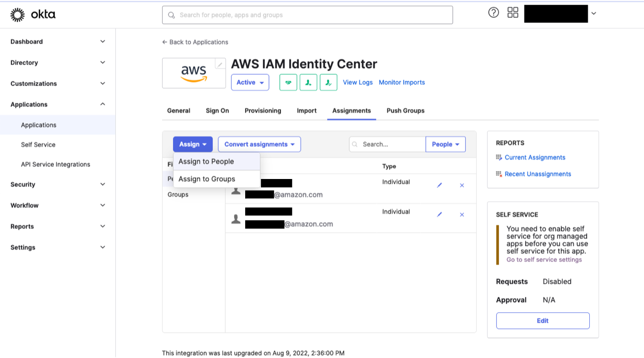The height and width of the screenshot is (358, 644).
Task: Click AWS IAM Identity Center title
Action: click(304, 64)
